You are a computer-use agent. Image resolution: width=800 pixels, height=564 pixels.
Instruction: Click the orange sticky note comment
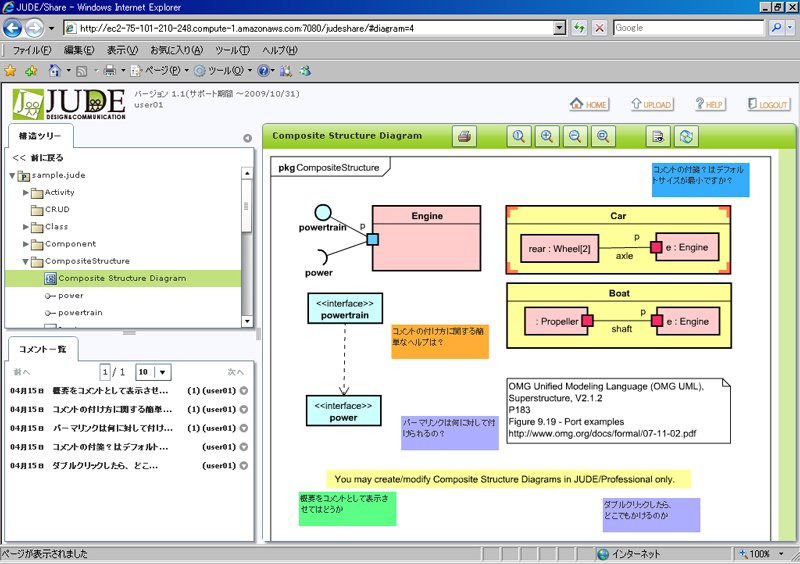pos(440,341)
